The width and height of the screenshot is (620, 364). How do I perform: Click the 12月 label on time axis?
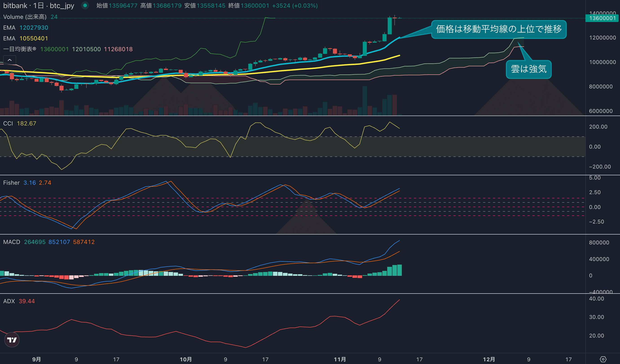pos(489,359)
